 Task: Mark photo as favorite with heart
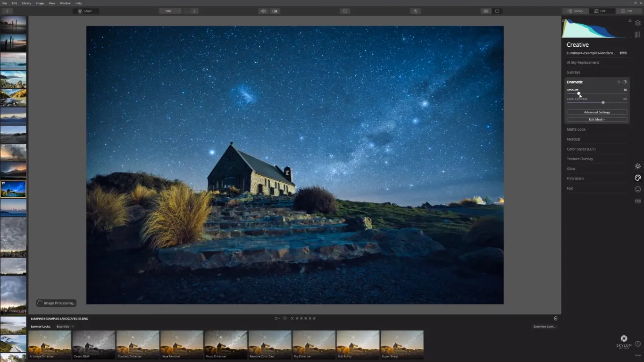284,318
